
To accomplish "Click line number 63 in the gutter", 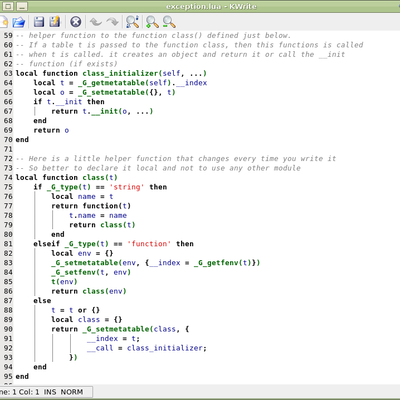I will point(8,73).
